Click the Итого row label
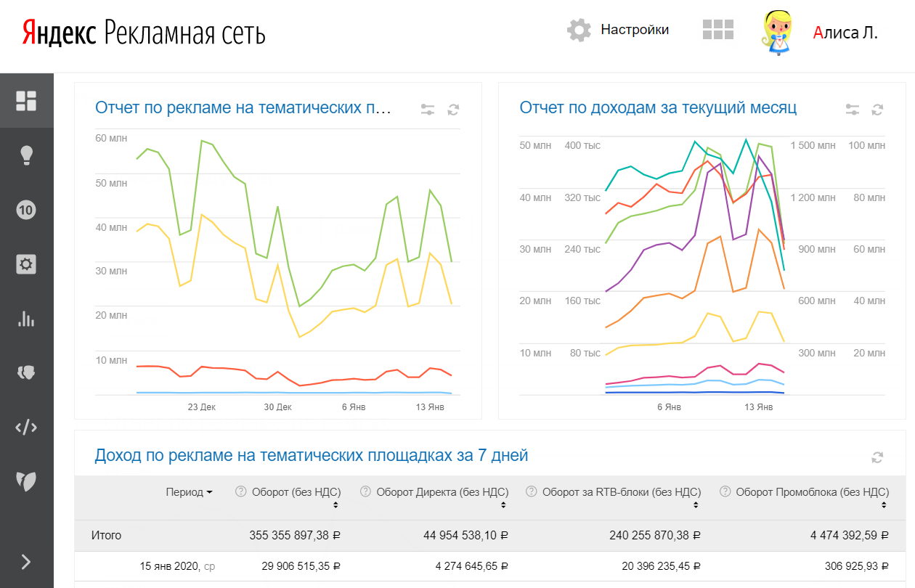Image resolution: width=915 pixels, height=588 pixels. [106, 536]
